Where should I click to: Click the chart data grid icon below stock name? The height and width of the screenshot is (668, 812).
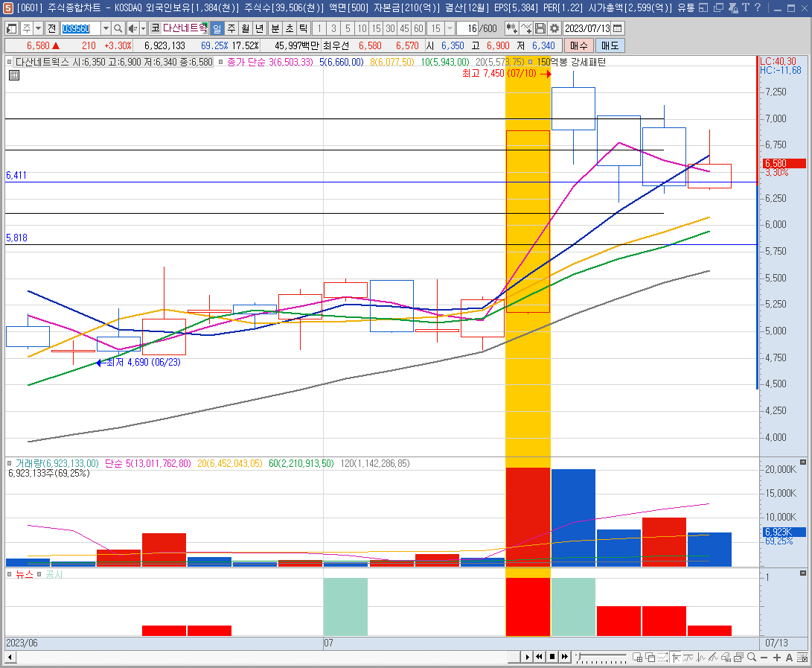(x=14, y=75)
